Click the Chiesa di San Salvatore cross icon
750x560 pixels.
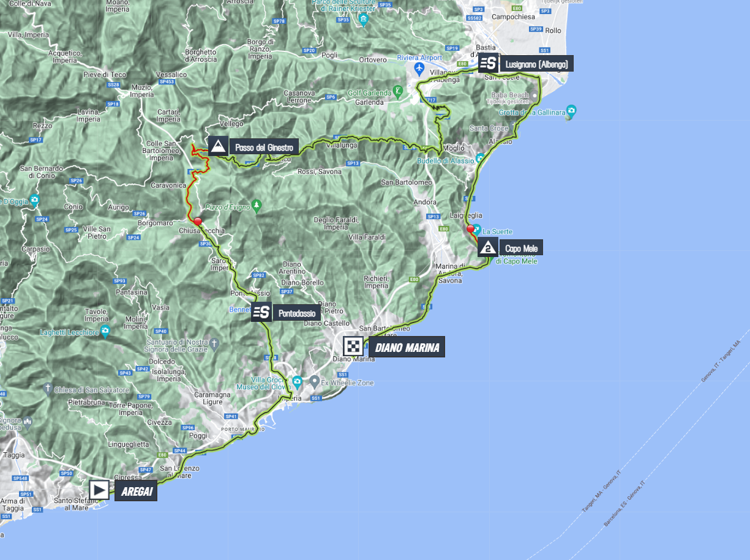pos(48,388)
